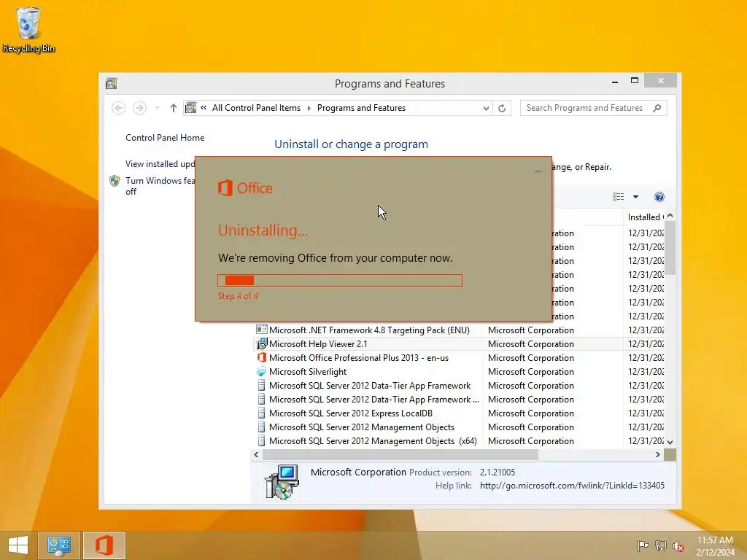Change your view icon button
The image size is (747, 560).
[619, 197]
